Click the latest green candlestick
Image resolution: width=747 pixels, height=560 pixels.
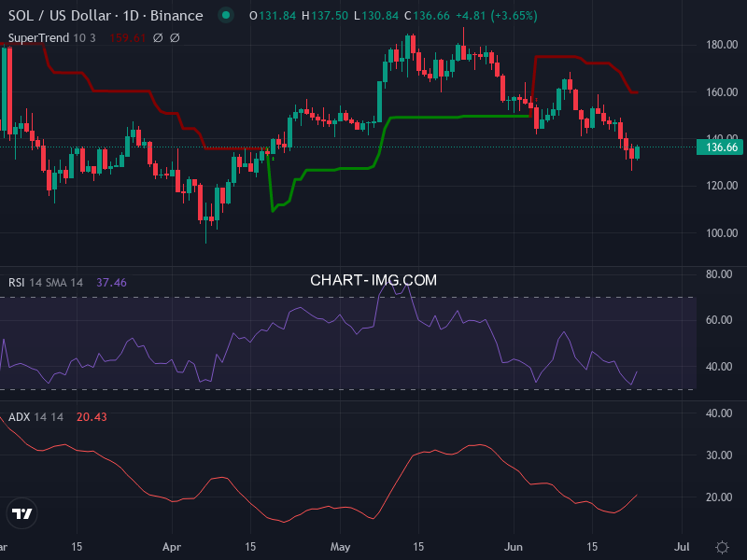[638, 152]
